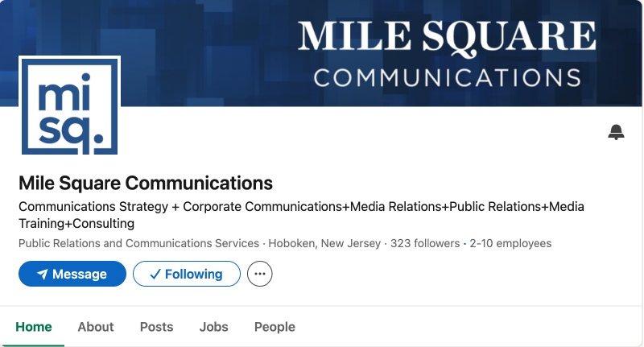
Task: Click the misq. company logo
Action: 70,106
